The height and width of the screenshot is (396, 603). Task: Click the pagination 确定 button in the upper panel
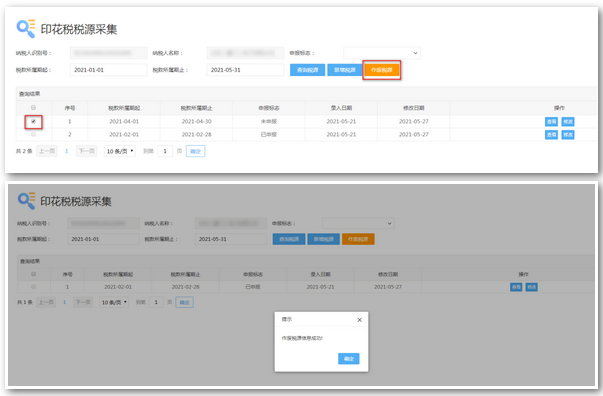(x=195, y=151)
